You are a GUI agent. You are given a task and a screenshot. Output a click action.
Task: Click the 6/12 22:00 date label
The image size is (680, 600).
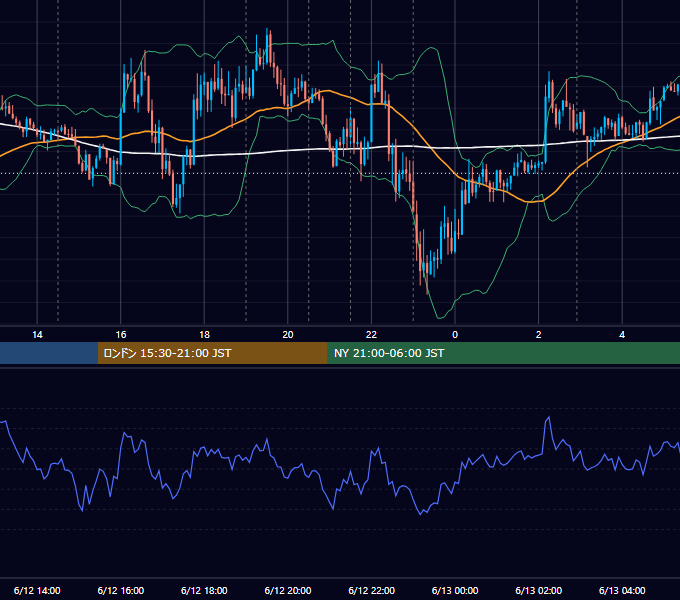[371, 590]
